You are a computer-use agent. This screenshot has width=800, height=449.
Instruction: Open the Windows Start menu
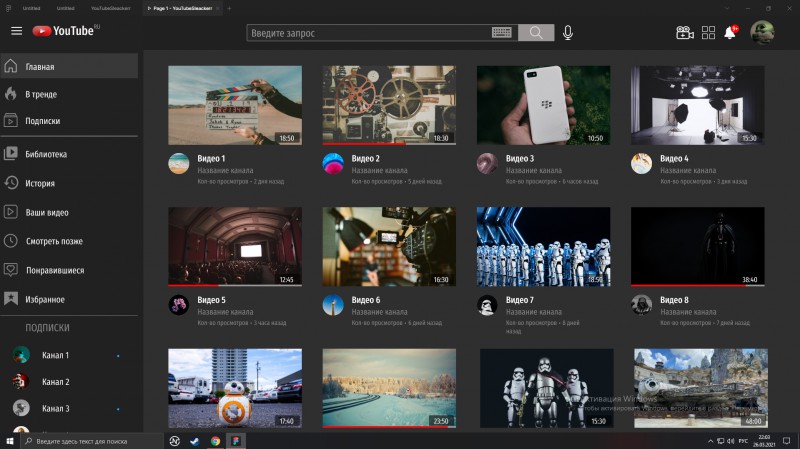pyautogui.click(x=10, y=441)
